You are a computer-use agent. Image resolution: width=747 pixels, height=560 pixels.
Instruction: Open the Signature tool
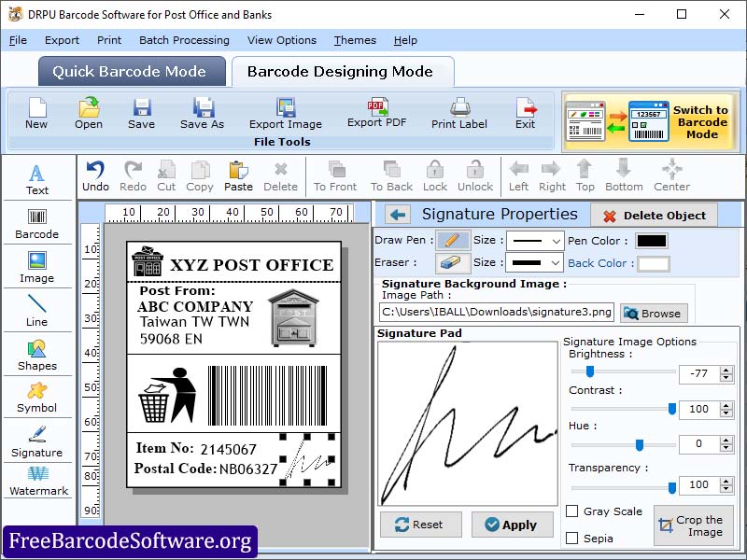coord(36,441)
